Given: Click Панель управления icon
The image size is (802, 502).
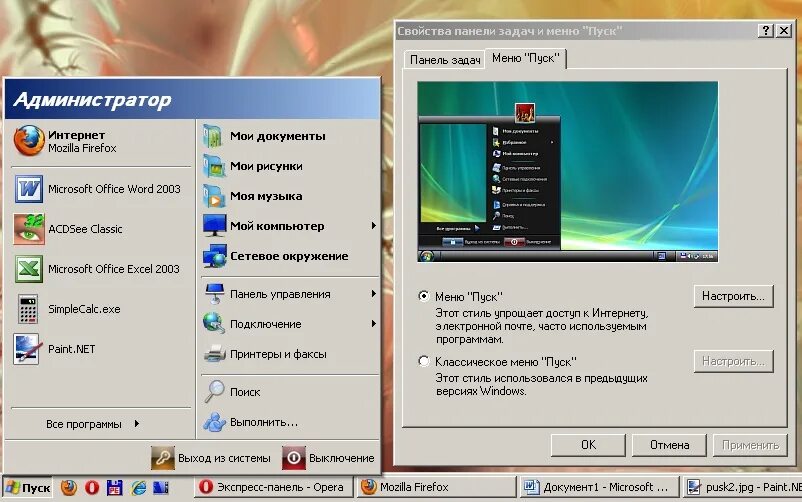Looking at the screenshot, I should tap(214, 294).
